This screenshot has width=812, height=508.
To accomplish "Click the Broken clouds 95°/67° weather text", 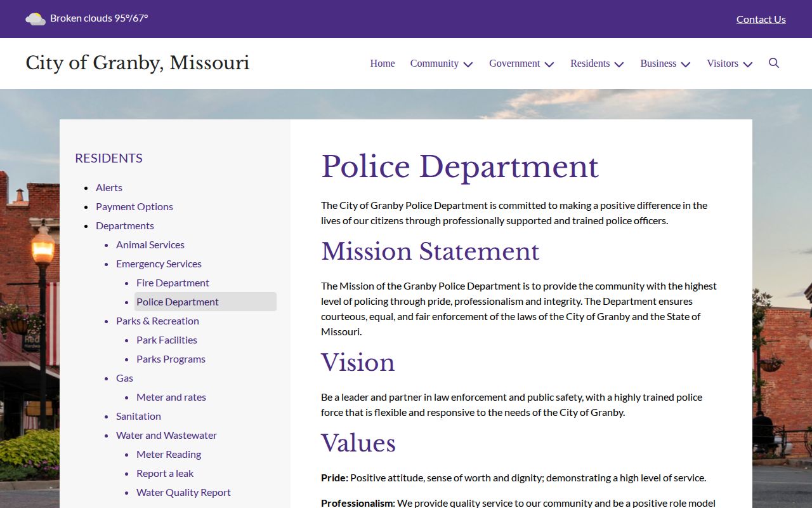I will tap(99, 18).
